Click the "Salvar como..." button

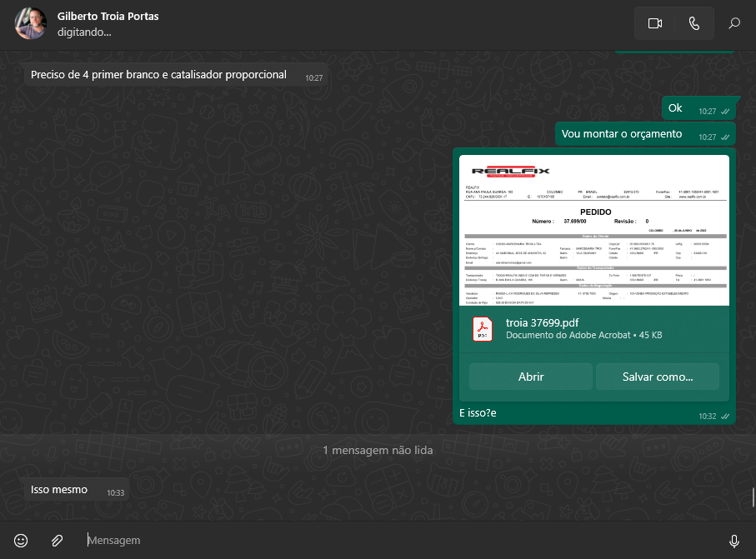657,377
